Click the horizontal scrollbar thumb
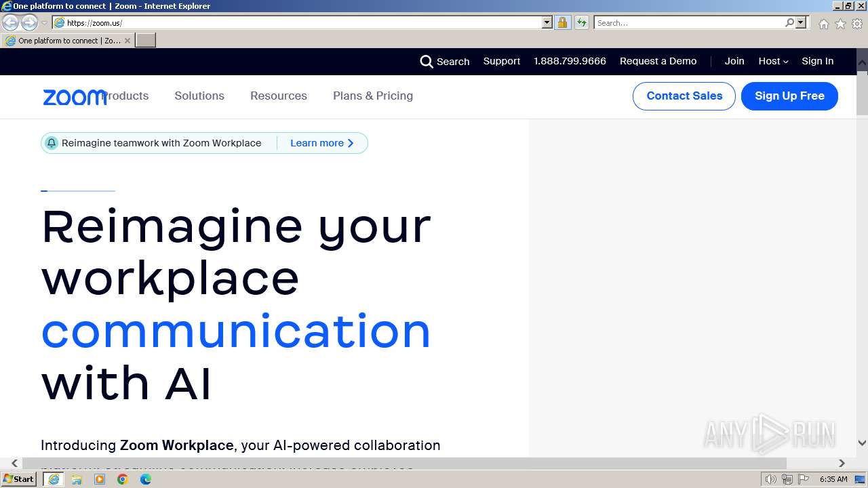Screen dimensions: 868x488 404,463
